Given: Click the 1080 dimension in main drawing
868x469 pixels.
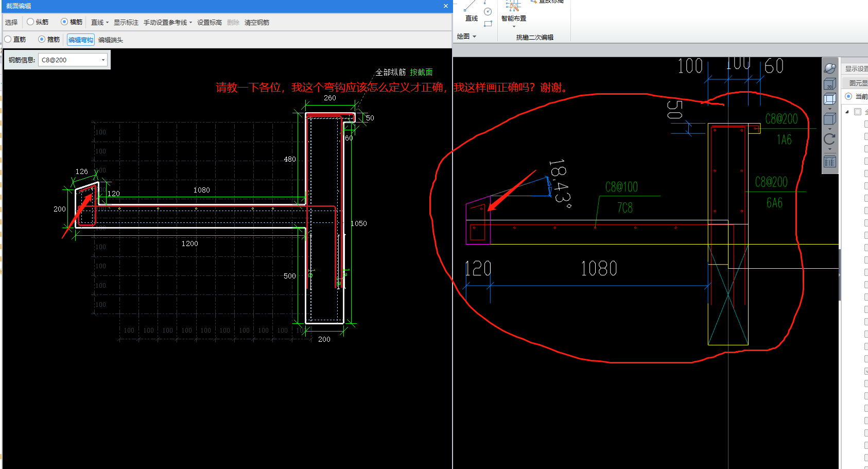Looking at the screenshot, I should [599, 268].
